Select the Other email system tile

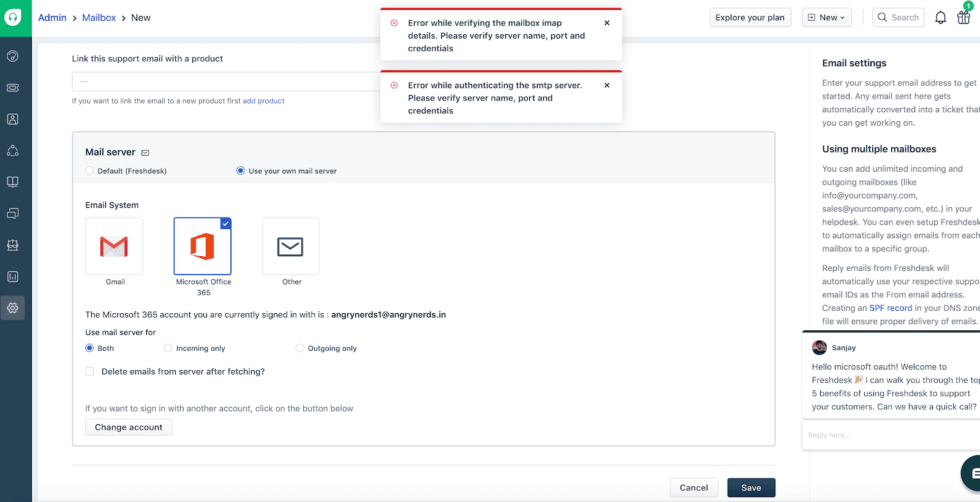[290, 246]
